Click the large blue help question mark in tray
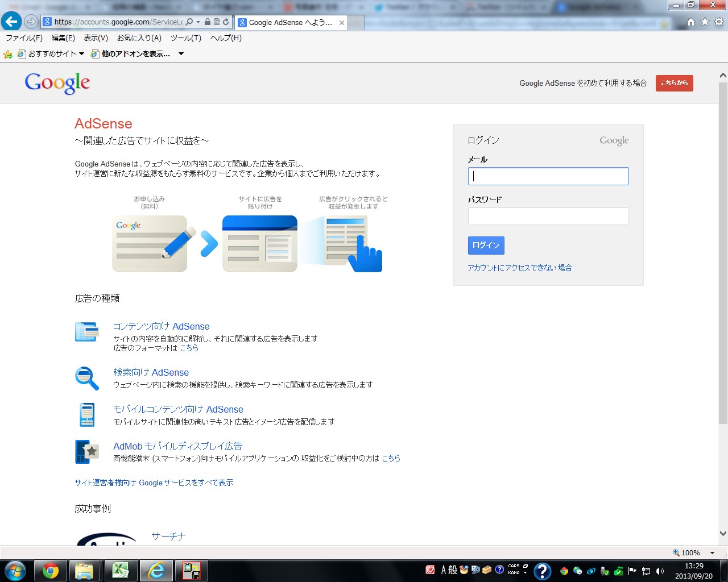The image size is (728, 582). click(x=542, y=571)
